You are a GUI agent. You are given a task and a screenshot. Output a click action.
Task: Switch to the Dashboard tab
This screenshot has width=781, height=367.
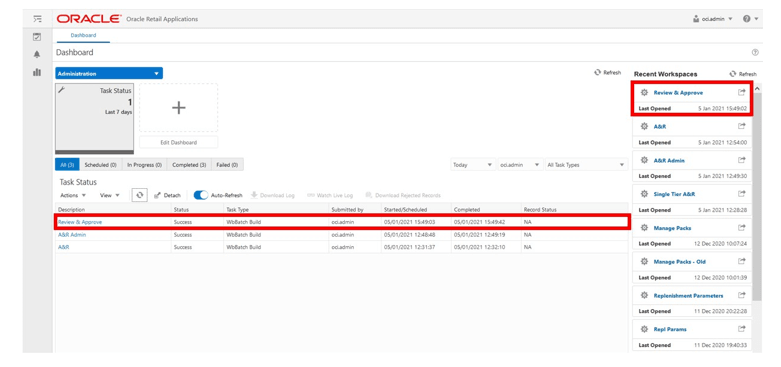[83, 35]
